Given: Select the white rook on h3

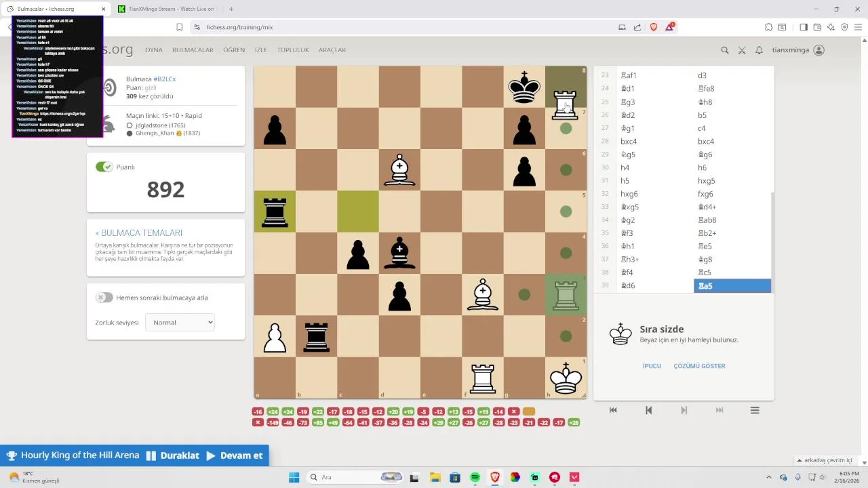Looking at the screenshot, I should pyautogui.click(x=566, y=294).
